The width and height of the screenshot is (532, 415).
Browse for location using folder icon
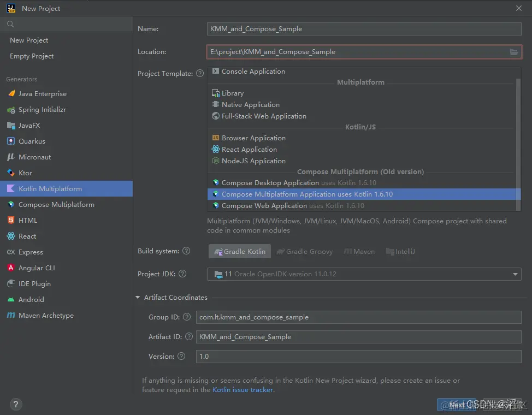point(513,52)
